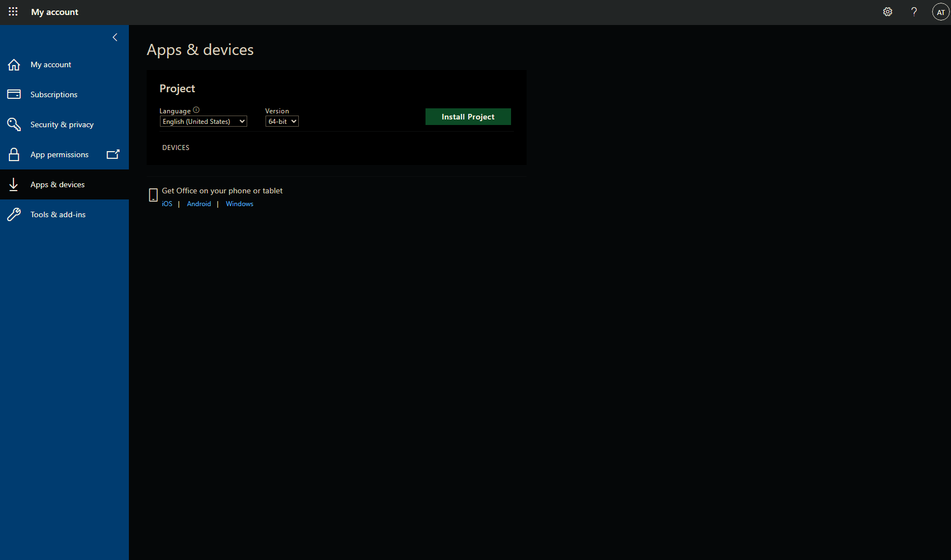The width and height of the screenshot is (951, 560).
Task: Open the iOS download link
Action: pyautogui.click(x=167, y=204)
